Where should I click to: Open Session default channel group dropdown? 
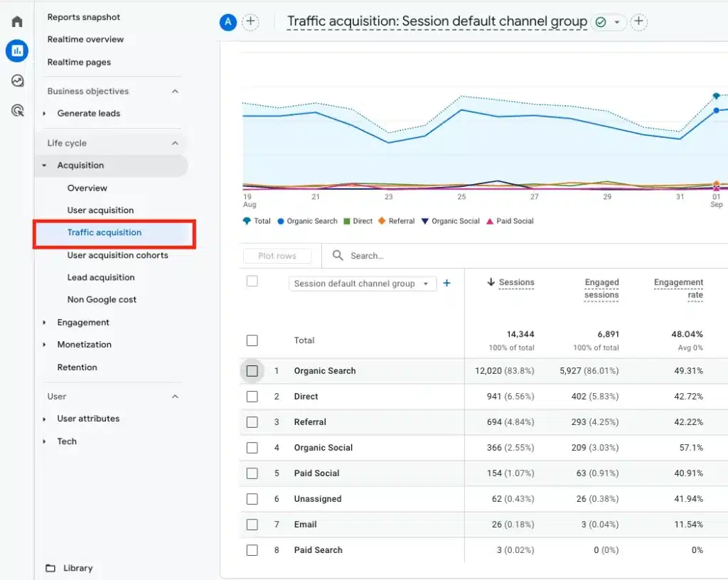click(x=362, y=284)
